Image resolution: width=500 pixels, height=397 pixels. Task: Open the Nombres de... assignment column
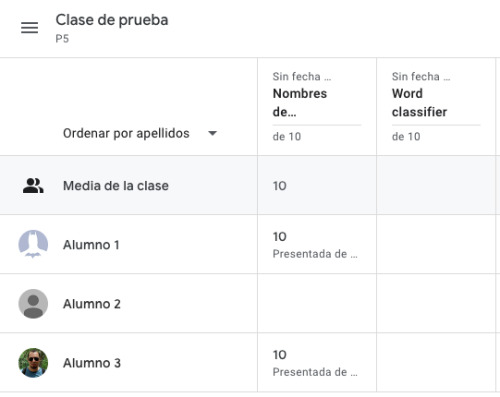[x=300, y=102]
